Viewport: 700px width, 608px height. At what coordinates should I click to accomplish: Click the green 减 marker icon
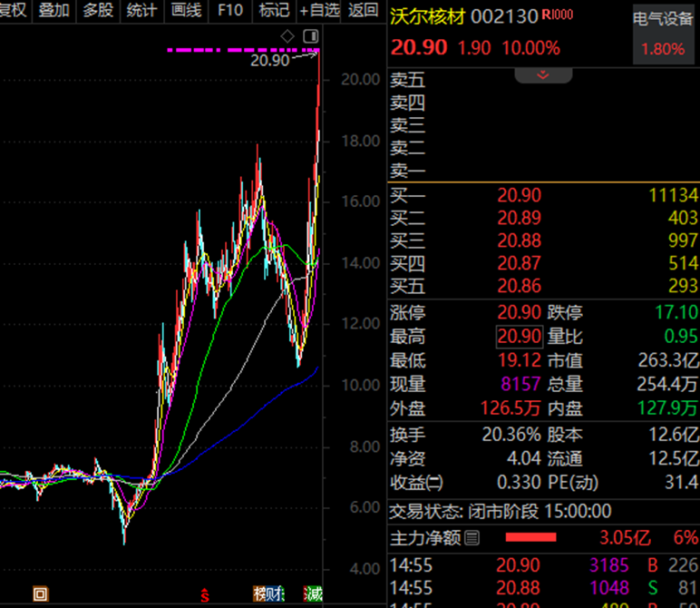(313, 594)
